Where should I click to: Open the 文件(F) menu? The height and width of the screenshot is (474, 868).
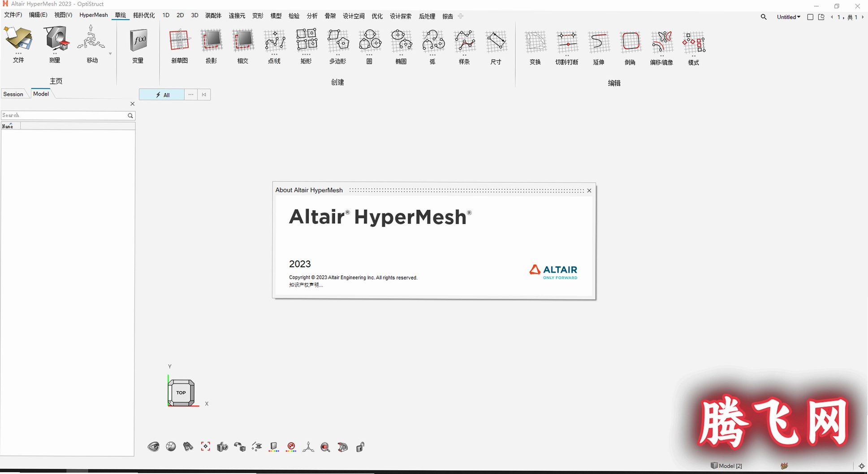[13, 15]
